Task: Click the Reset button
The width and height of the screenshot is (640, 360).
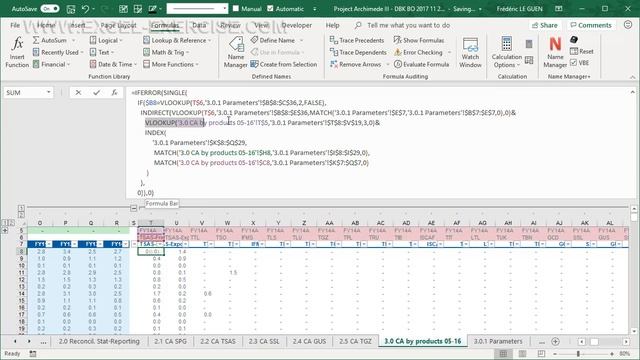Action: point(582,51)
